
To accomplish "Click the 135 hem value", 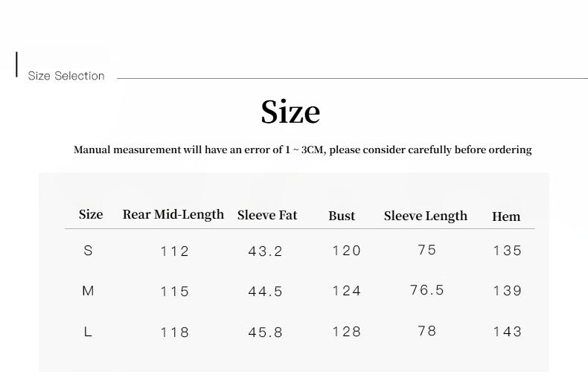I will (508, 251).
